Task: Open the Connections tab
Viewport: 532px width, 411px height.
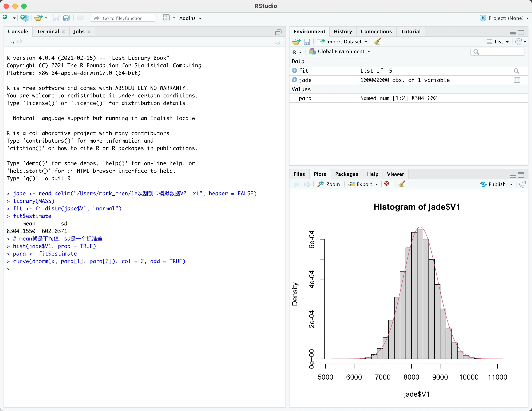Action: pos(376,32)
